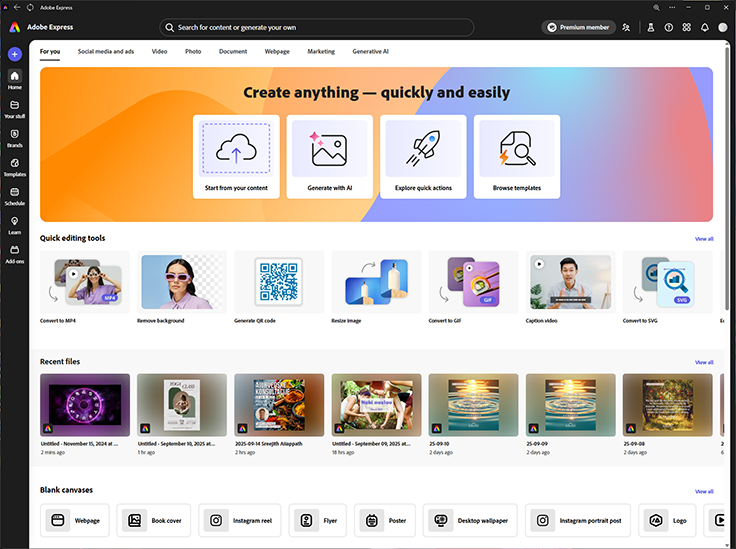
Task: Open Add-ons from sidebar
Action: pyautogui.click(x=14, y=253)
